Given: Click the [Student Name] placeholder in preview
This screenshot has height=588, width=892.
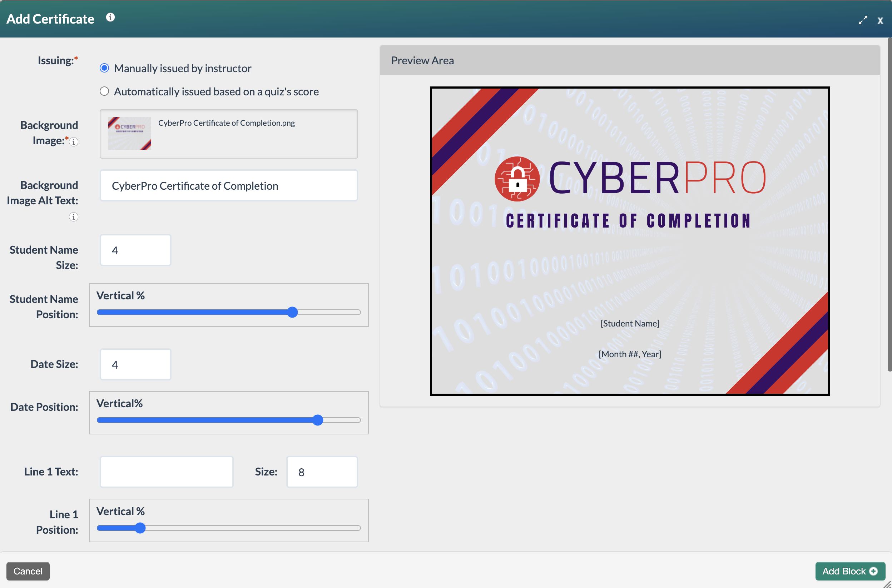Looking at the screenshot, I should 630,323.
